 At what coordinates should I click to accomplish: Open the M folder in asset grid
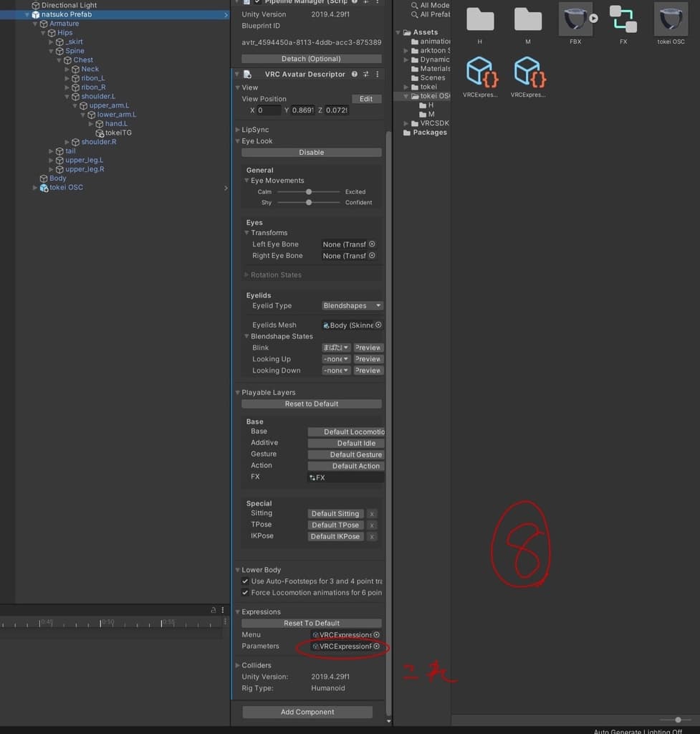click(x=527, y=19)
